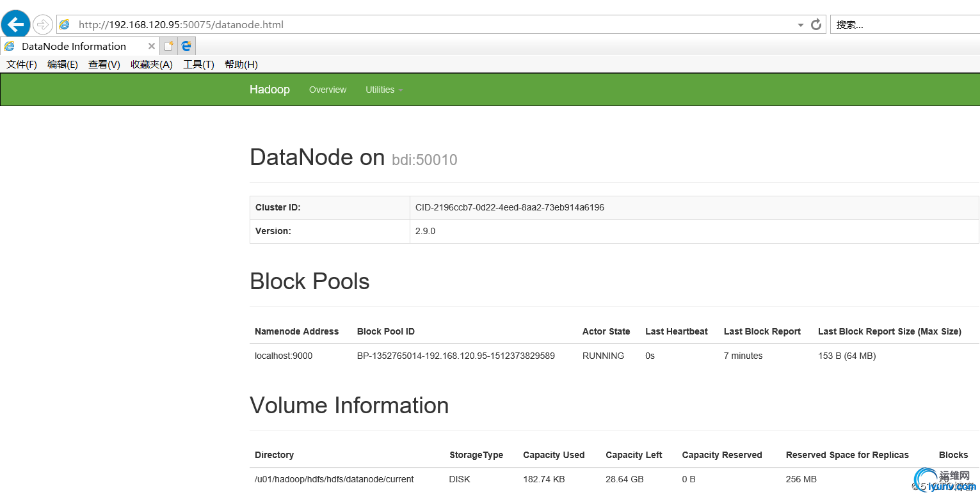Image resolution: width=980 pixels, height=497 pixels.
Task: Click the 7 minutes block report value
Action: tap(743, 356)
